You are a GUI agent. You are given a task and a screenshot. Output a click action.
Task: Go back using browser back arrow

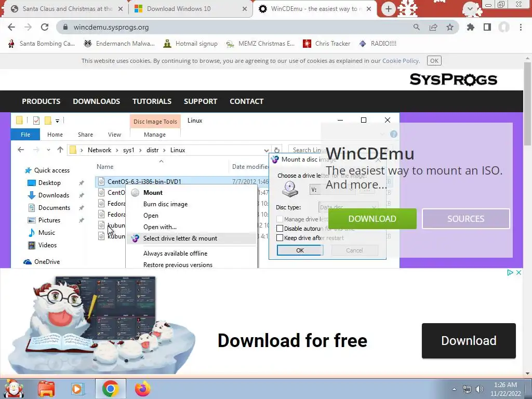pyautogui.click(x=11, y=27)
